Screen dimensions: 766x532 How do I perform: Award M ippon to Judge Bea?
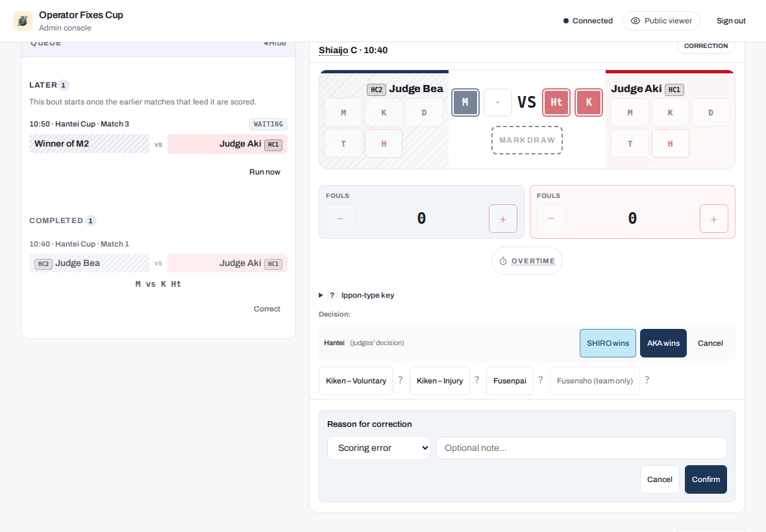point(343,113)
